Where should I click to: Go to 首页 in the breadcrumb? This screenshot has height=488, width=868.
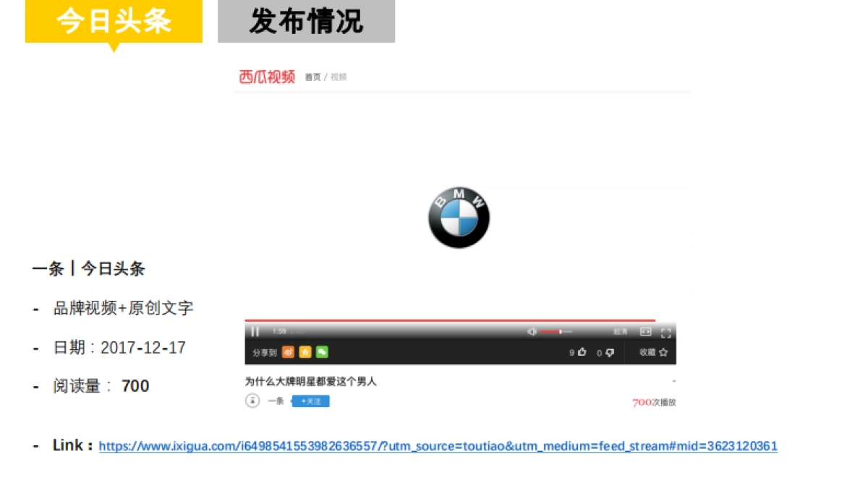tap(314, 76)
